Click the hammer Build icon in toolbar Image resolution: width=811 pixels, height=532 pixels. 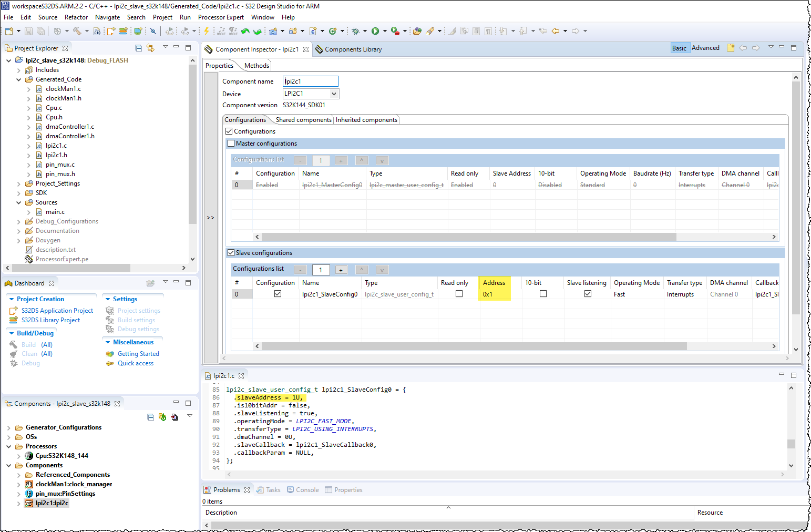77,32
